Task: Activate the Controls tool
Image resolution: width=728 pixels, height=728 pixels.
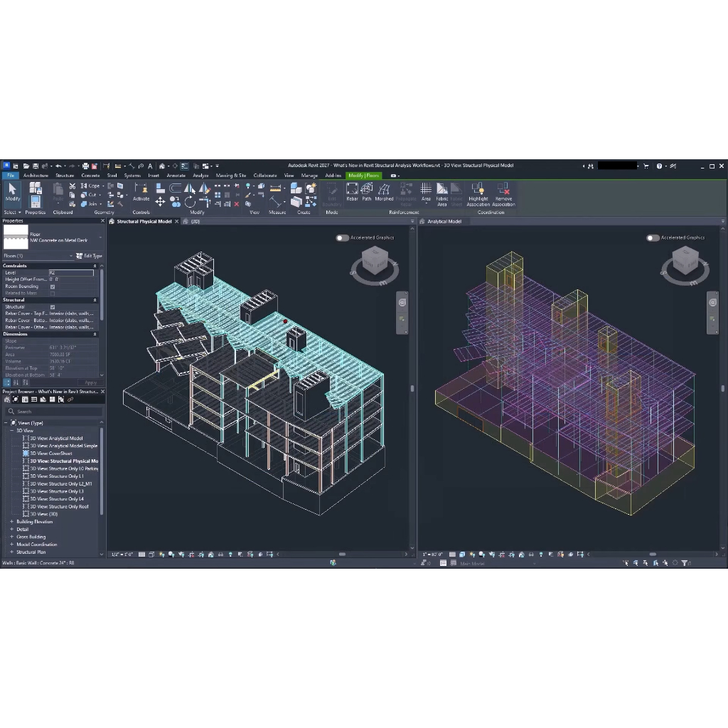Action: [141, 192]
